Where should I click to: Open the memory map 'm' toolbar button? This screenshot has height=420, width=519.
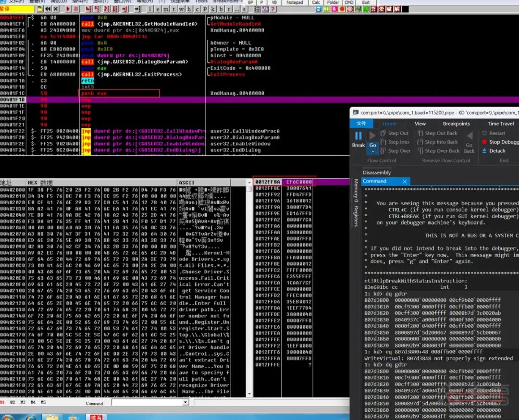tap(165, 9)
